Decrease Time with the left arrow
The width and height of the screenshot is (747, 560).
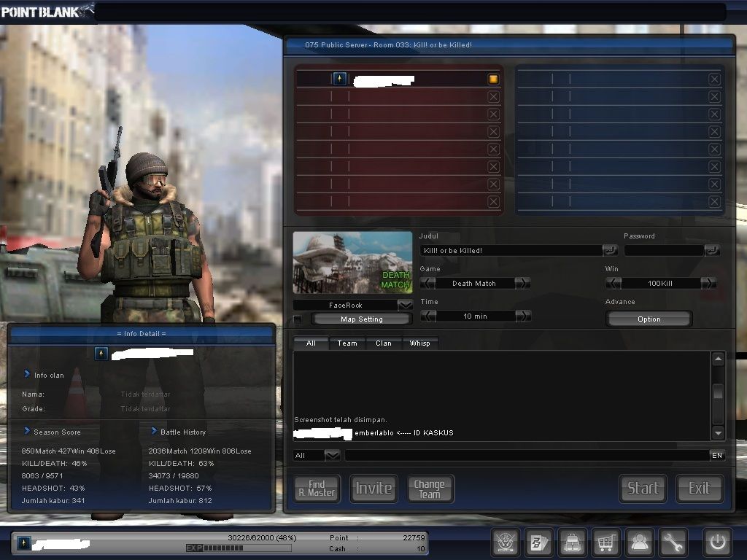[428, 316]
